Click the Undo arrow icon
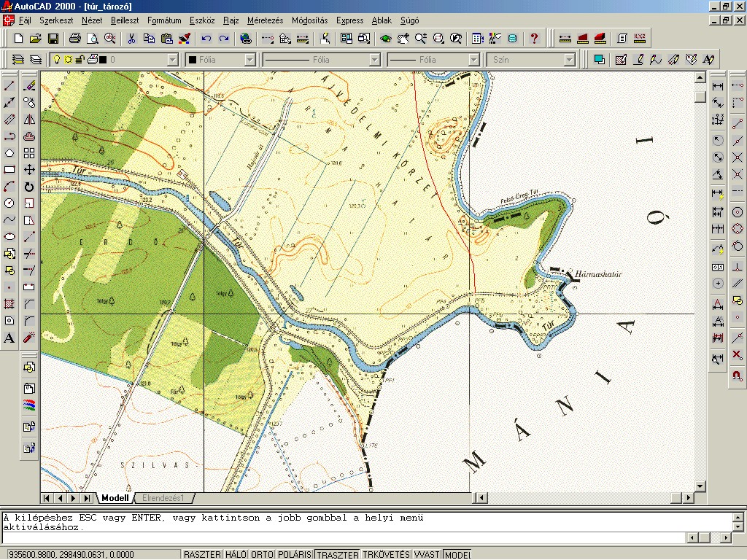 (x=206, y=38)
